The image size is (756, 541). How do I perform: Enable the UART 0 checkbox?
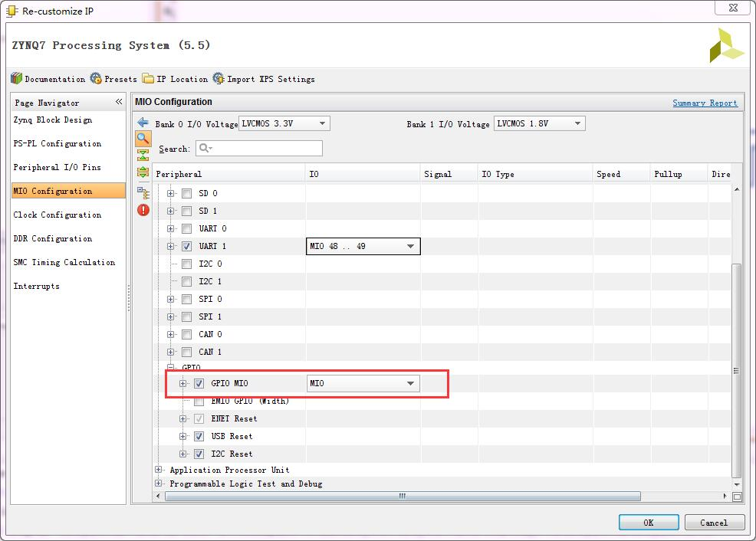tap(186, 229)
